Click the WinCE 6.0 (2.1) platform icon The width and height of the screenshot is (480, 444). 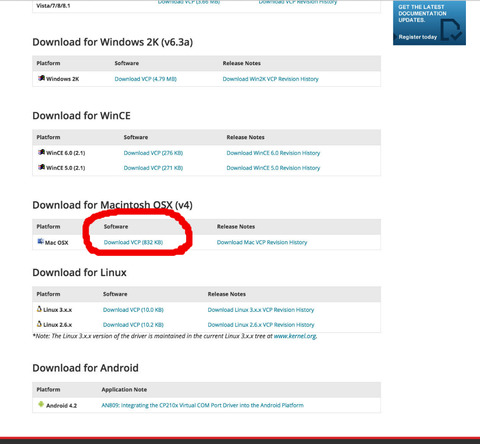41,152
